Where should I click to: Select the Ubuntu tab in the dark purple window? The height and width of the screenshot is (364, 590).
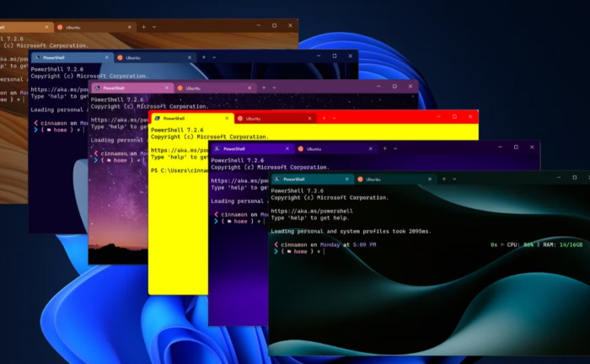[x=337, y=149]
